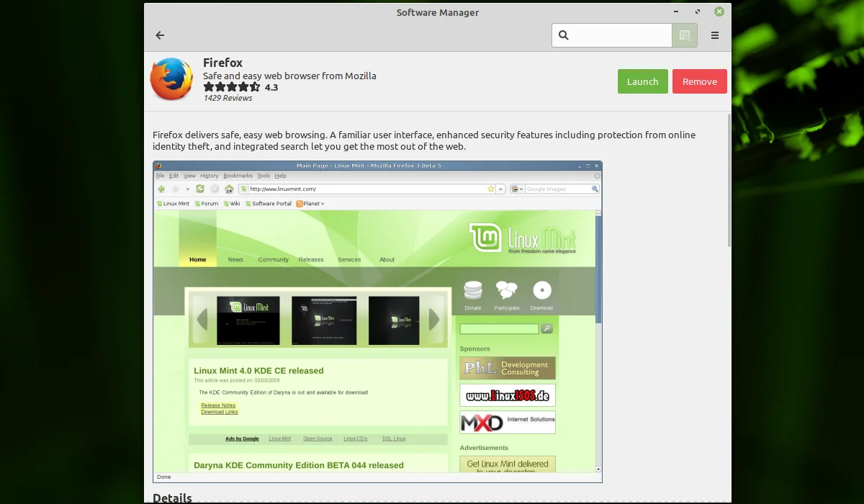Click the page vertical scrollbar
This screenshot has height=504, width=864.
click(729, 180)
